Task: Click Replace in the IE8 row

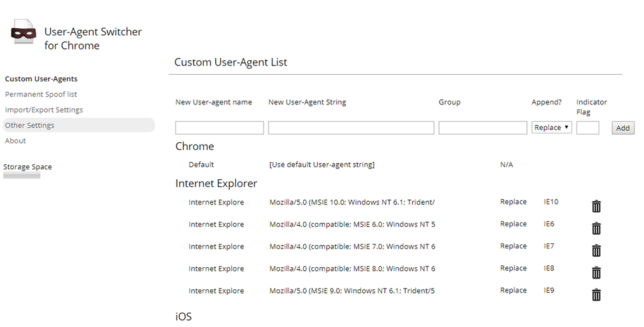Action: click(x=513, y=269)
